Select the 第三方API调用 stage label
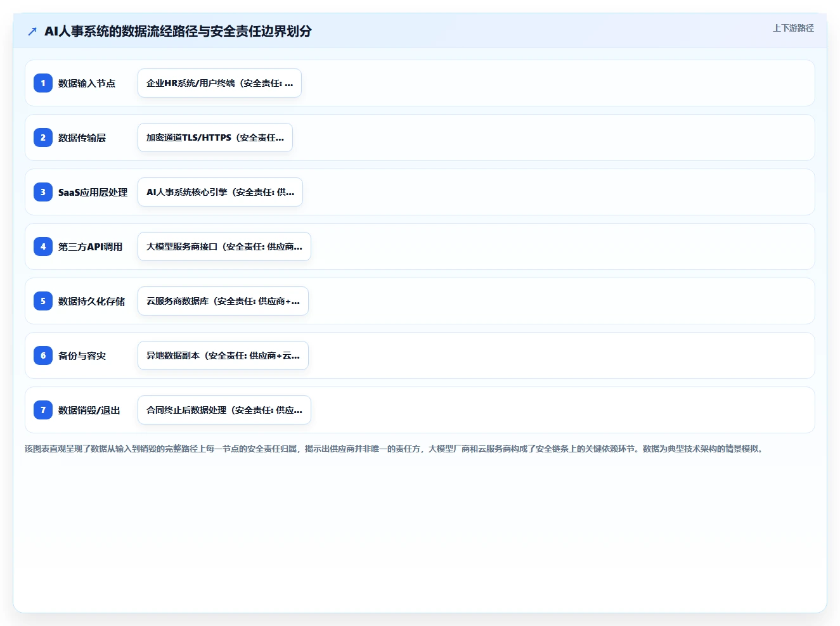The image size is (840, 626). [x=90, y=246]
